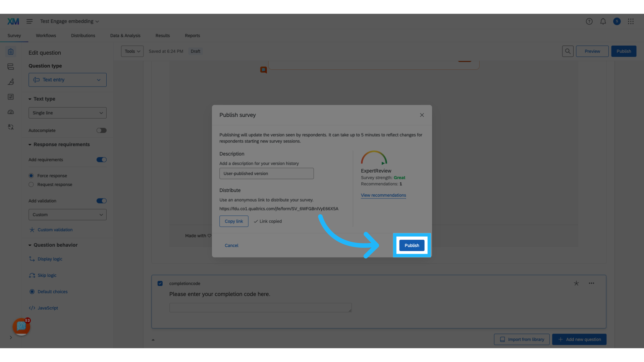644x362 pixels.
Task: Open the hamburger navigation menu
Action: point(30,21)
